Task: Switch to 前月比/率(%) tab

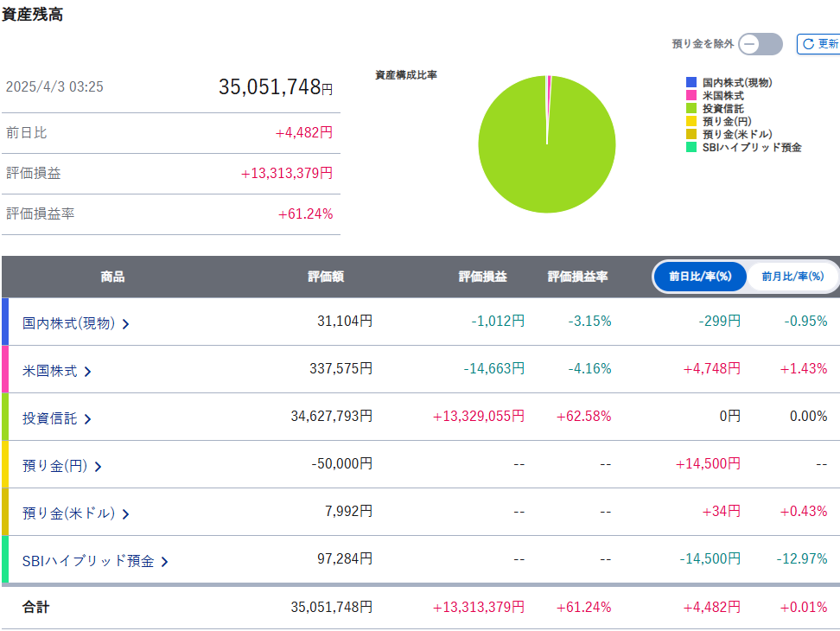Action: tap(792, 277)
